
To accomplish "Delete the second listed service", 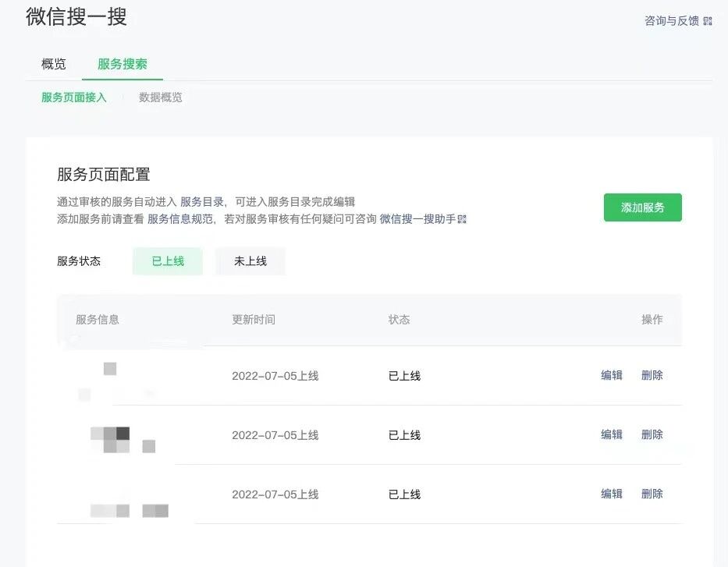I will click(x=652, y=434).
